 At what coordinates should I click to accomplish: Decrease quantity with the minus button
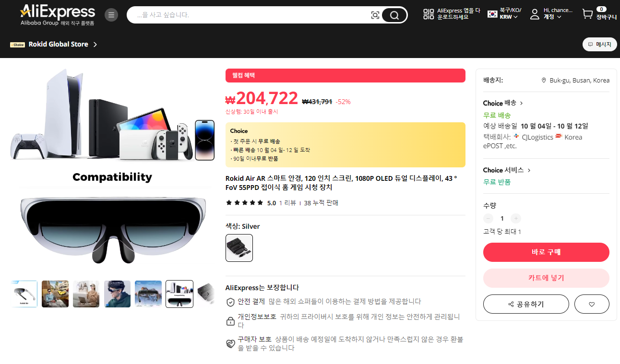(488, 219)
